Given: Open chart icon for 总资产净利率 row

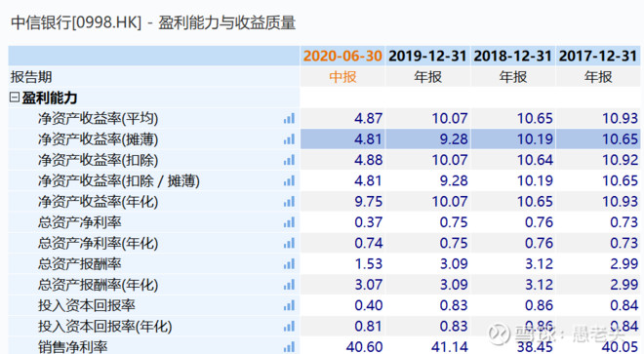Looking at the screenshot, I should [289, 222].
